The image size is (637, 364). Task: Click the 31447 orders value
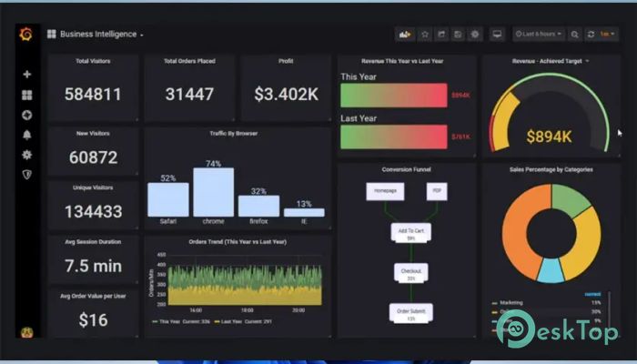click(x=189, y=95)
